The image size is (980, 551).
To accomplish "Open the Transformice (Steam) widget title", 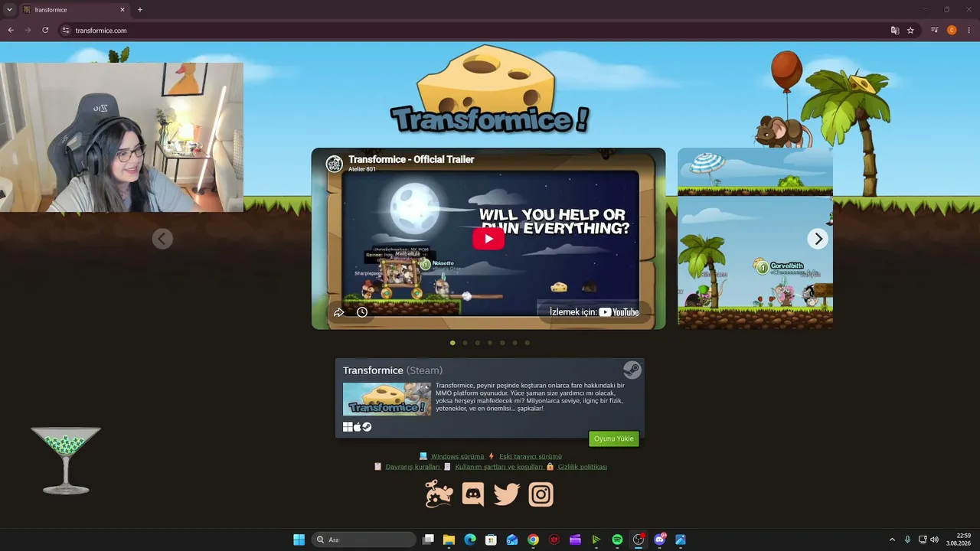I will point(392,370).
